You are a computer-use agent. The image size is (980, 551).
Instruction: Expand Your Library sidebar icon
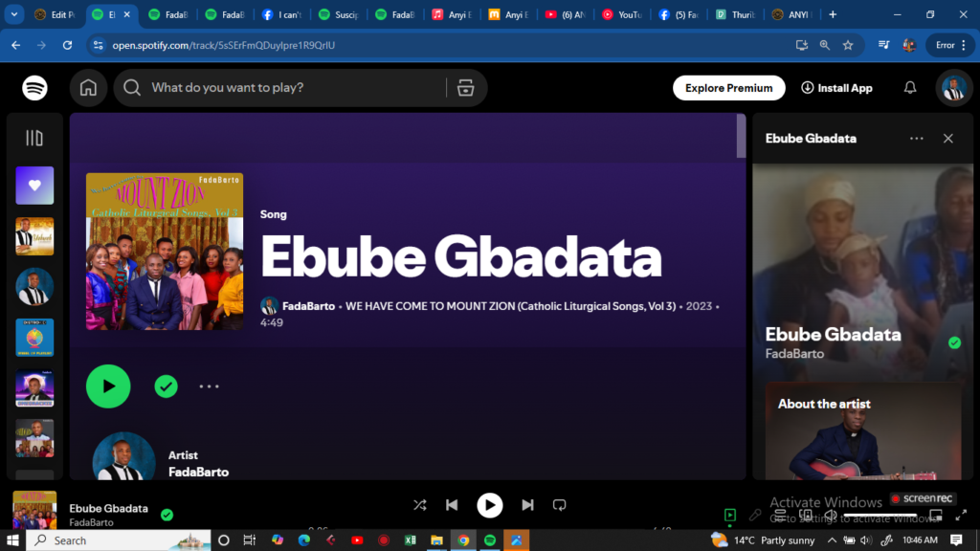(x=34, y=138)
